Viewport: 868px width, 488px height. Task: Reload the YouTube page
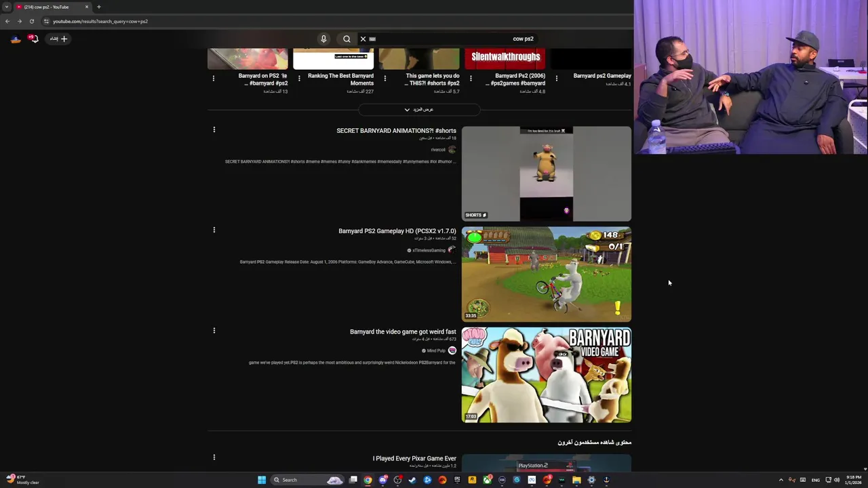tap(31, 21)
